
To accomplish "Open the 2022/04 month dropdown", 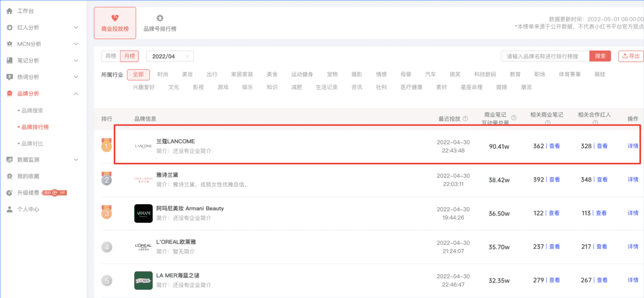I will point(170,56).
